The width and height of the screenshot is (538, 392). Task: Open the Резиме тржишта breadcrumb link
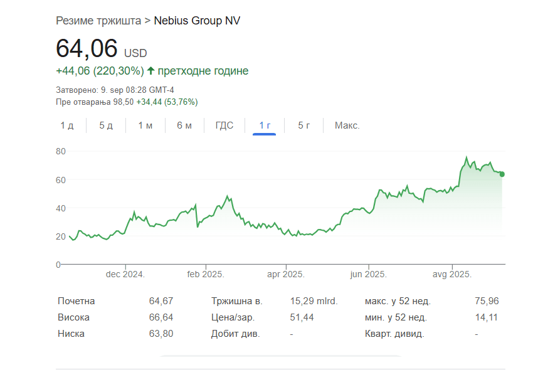98,21
